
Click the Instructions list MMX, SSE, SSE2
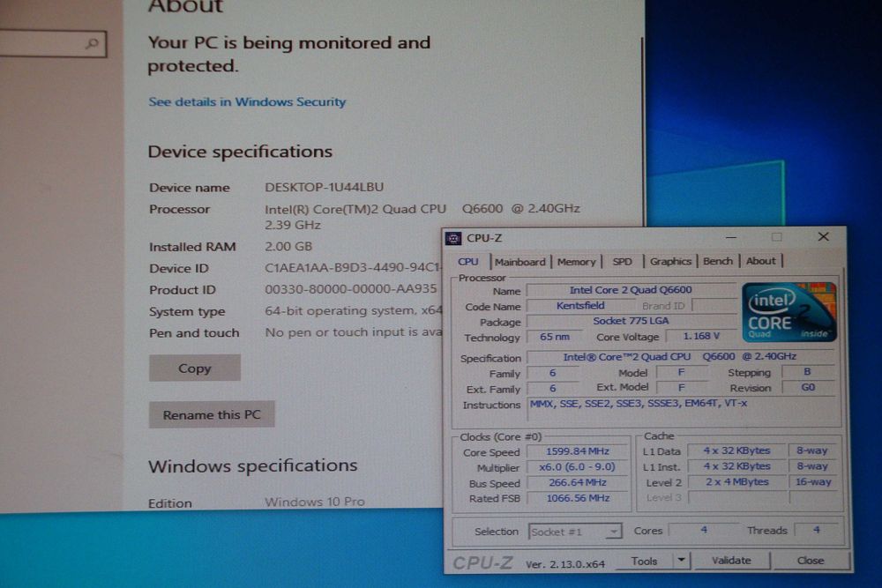pyautogui.click(x=639, y=403)
